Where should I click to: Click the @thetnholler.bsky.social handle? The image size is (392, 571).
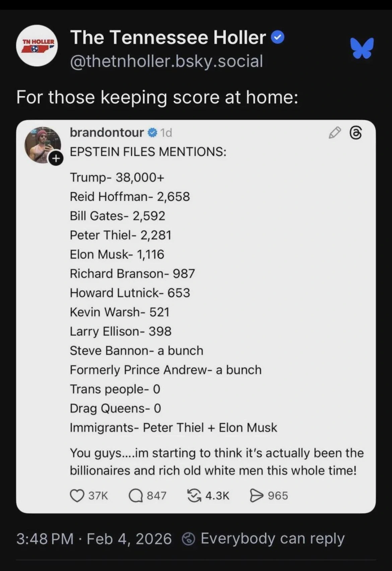coord(167,61)
